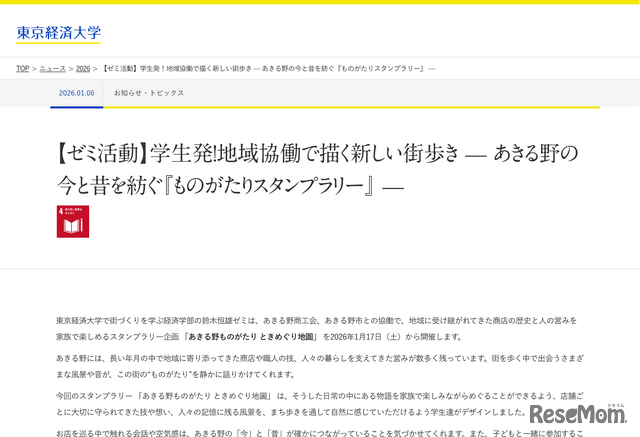This screenshot has height=437, width=640.
Task: Click the paragraph starting 東京経済大学で街づくりを学ぶ
Action: (x=316, y=329)
